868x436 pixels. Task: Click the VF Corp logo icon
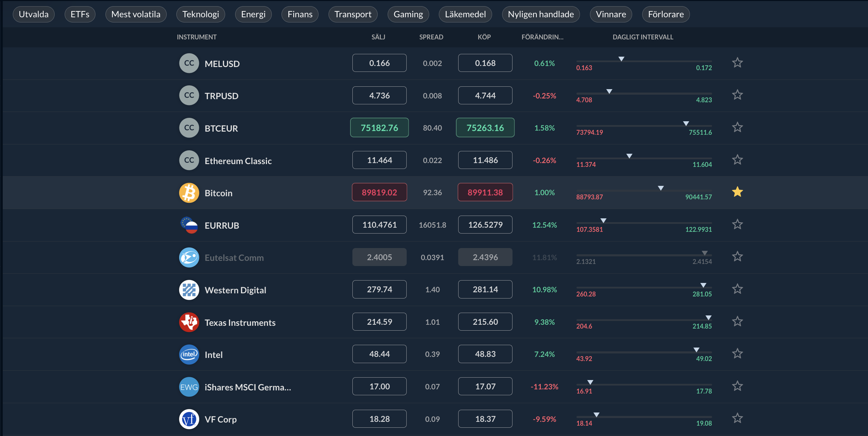point(189,419)
